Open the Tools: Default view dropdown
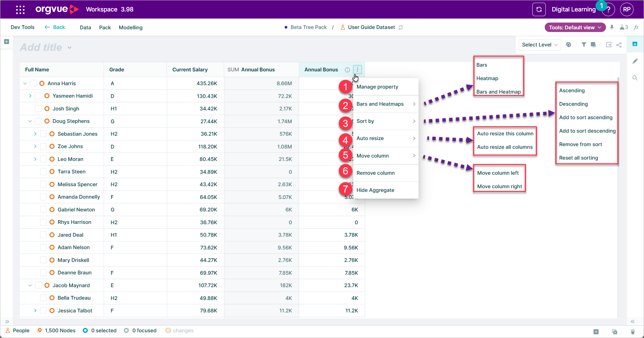The width and height of the screenshot is (644, 338). [x=575, y=28]
